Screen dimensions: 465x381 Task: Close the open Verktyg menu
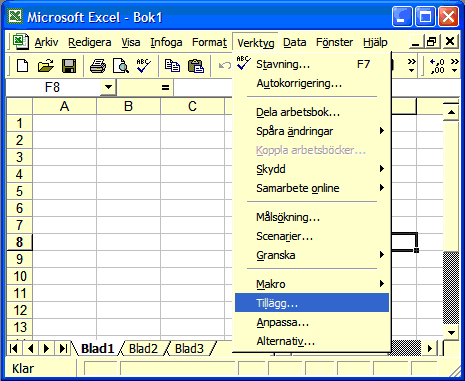[x=256, y=42]
